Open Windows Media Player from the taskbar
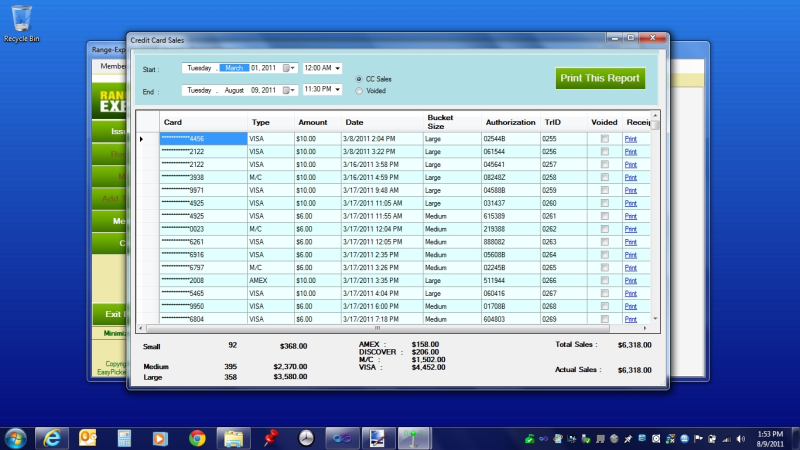 (160, 437)
